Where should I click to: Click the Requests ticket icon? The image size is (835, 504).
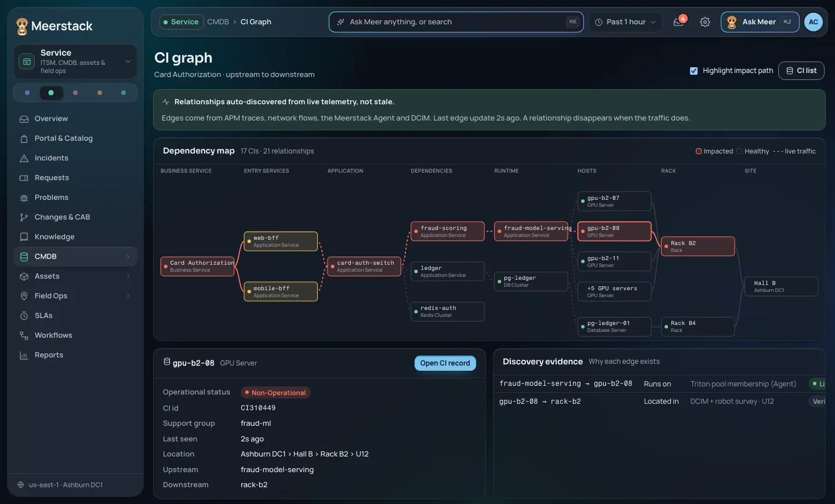pos(24,178)
